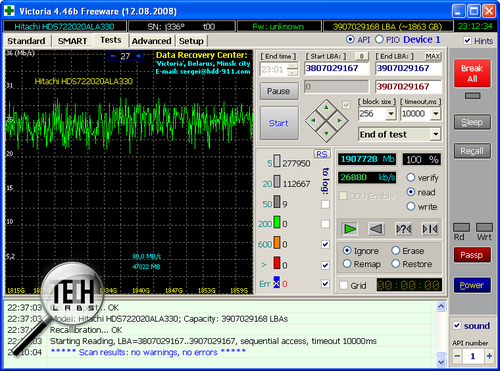
Task: Toggle the Hints checkbox
Action: (467, 41)
